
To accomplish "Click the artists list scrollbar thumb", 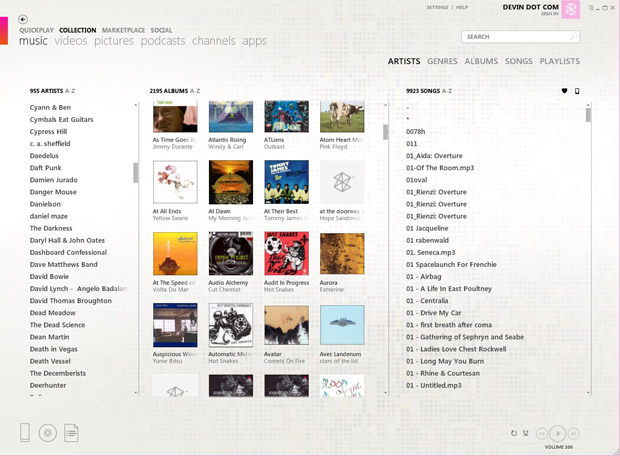I will 136,172.
